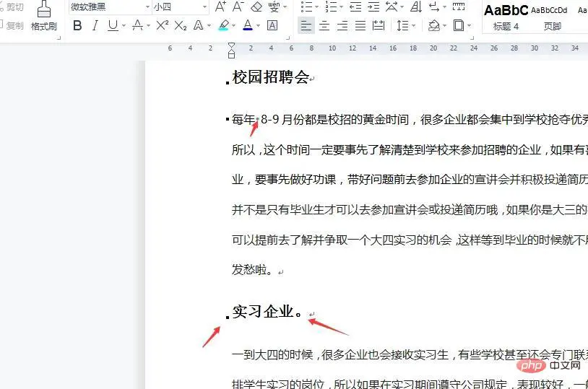This screenshot has width=588, height=389.
Task: Apply the 标题 4 heading style
Action: (506, 17)
